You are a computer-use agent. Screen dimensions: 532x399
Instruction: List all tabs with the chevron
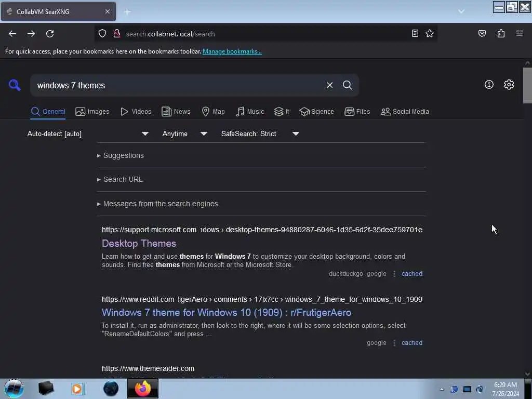coord(461,11)
